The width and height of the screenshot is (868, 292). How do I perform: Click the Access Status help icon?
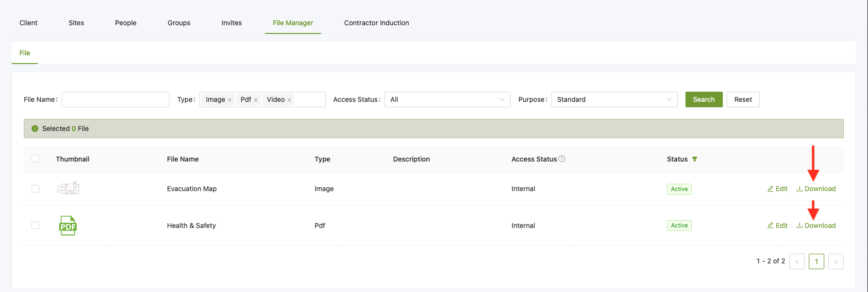(x=562, y=159)
